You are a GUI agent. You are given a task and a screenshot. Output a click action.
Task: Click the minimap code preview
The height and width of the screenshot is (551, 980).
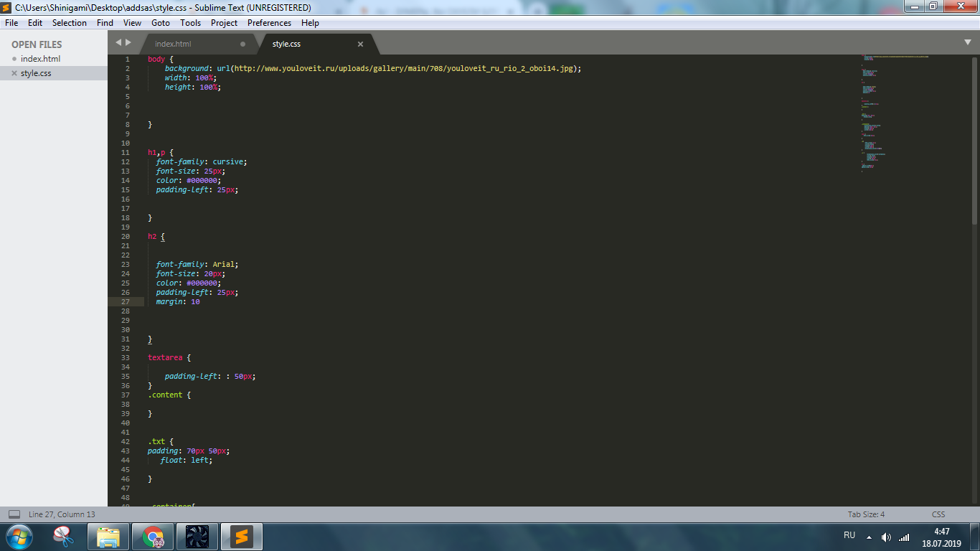[x=895, y=113]
